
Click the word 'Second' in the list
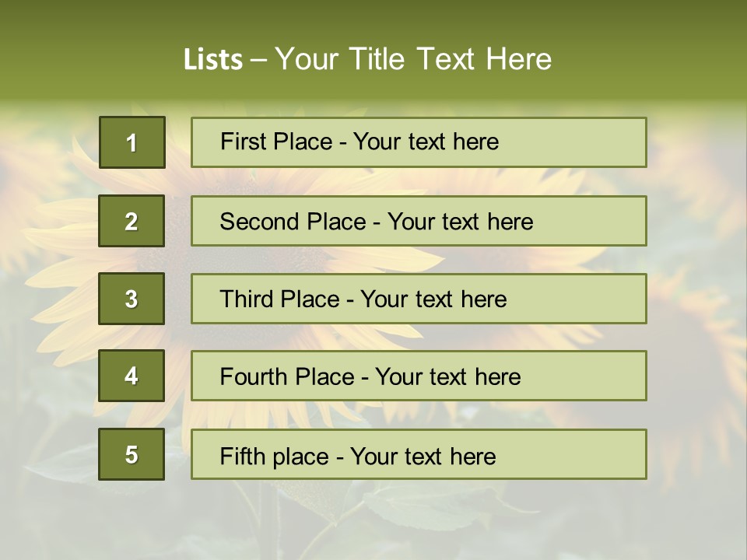click(254, 222)
